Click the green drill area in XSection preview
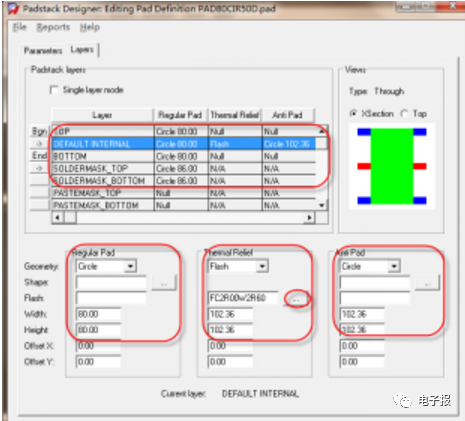Viewport: 465px width, 421px height. 392,166
